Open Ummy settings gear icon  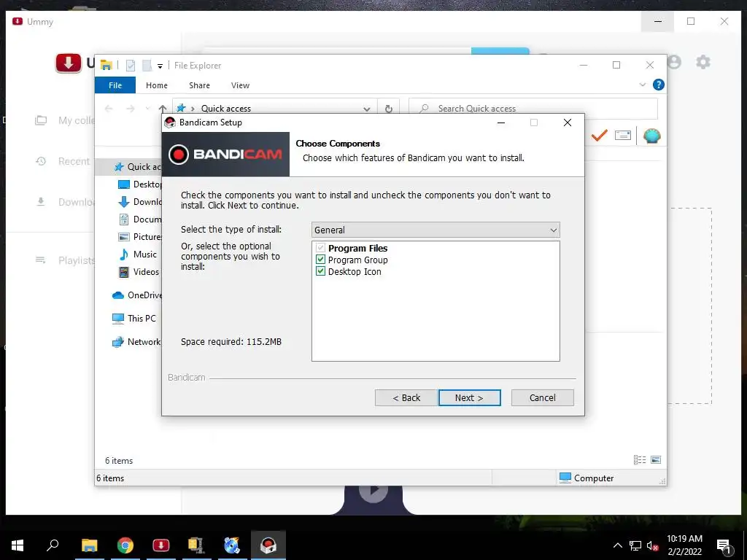click(703, 62)
